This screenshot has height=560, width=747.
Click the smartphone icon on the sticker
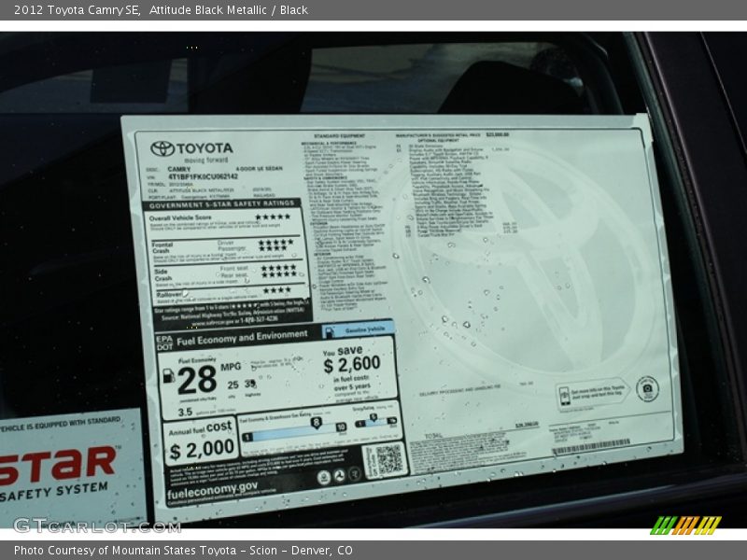565,394
